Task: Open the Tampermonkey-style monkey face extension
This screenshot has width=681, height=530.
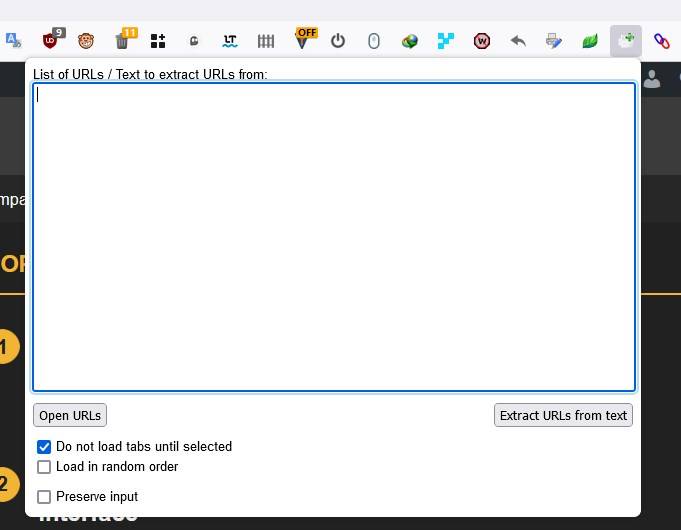Action: [x=86, y=41]
